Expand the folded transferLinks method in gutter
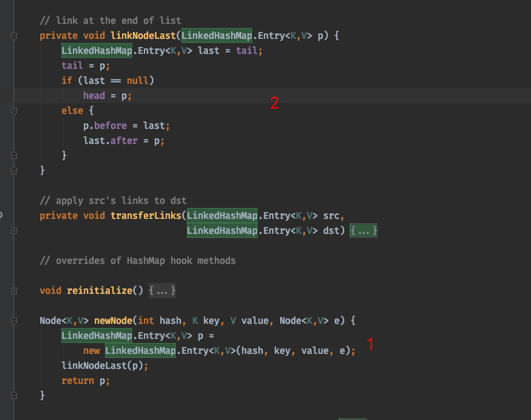 [x=14, y=230]
